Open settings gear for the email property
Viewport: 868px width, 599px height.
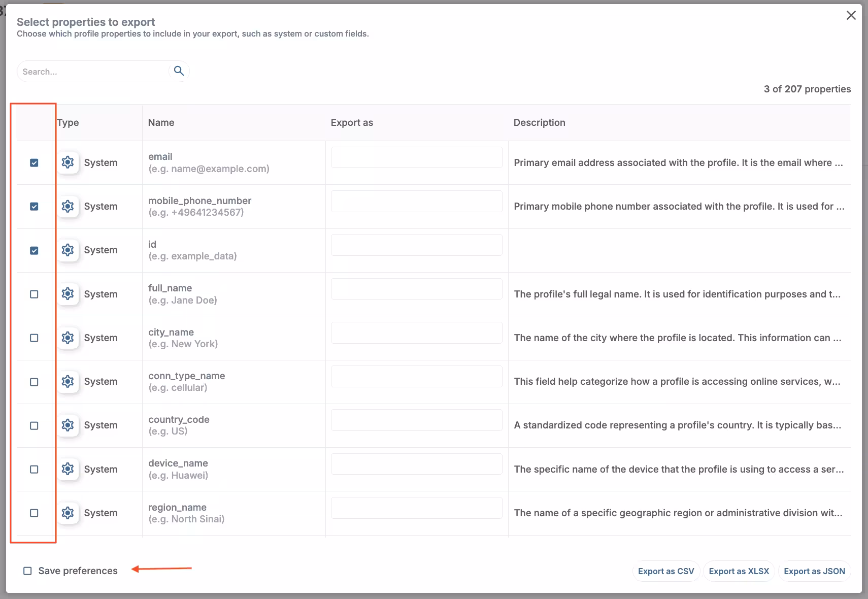pos(68,162)
